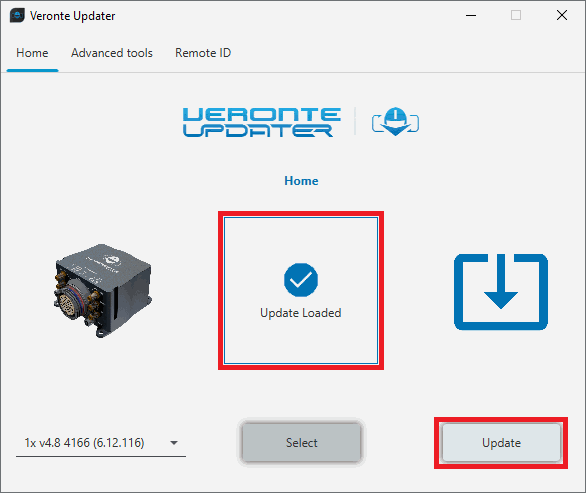Screen dimensions: 586x493
Task: Click the Select button
Action: click(301, 443)
